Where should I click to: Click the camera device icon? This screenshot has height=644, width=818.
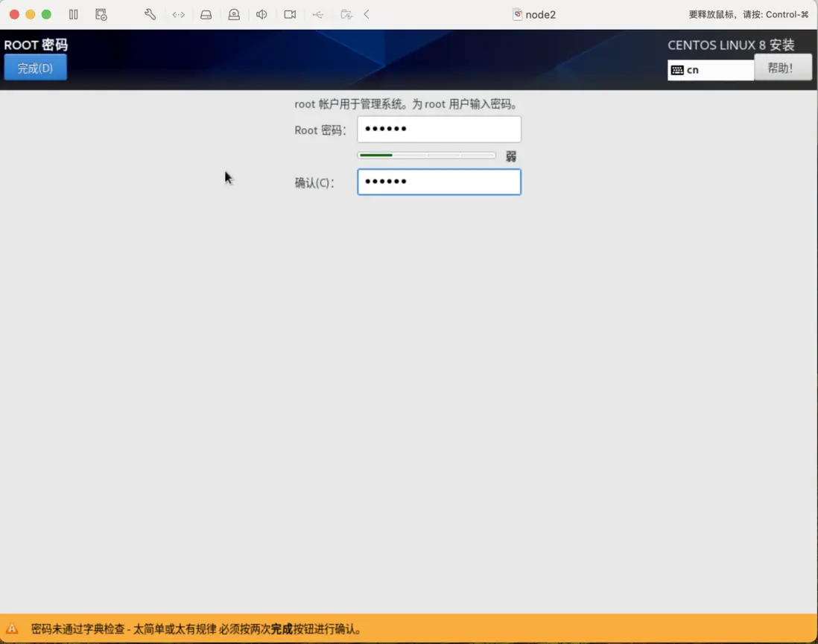tap(290, 15)
